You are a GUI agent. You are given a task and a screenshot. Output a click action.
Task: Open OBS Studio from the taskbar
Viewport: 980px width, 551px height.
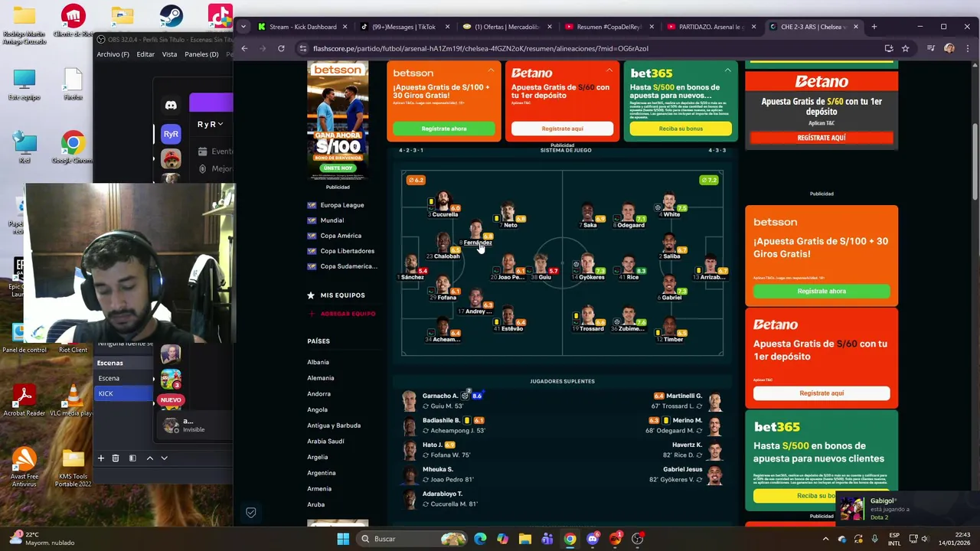coord(637,539)
